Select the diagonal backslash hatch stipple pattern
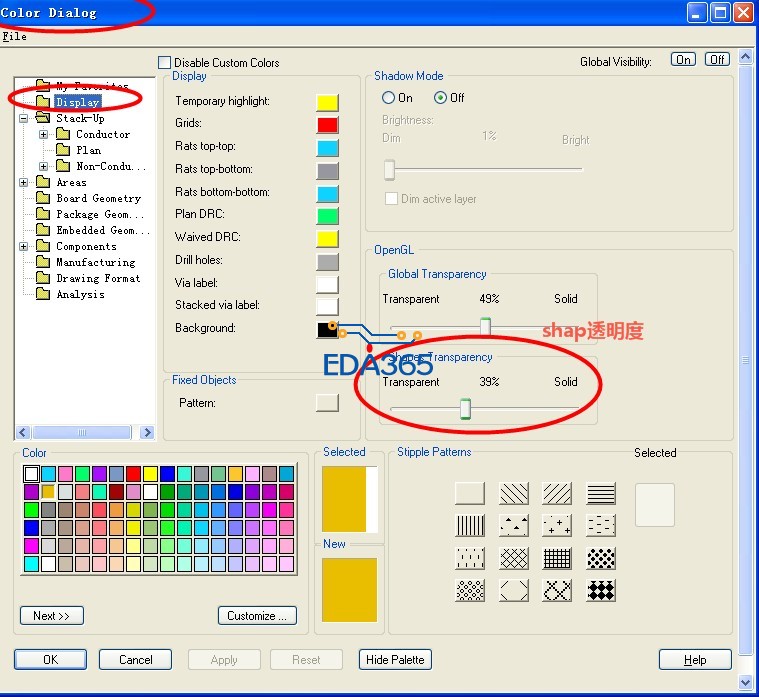This screenshot has width=759, height=697. click(x=514, y=493)
